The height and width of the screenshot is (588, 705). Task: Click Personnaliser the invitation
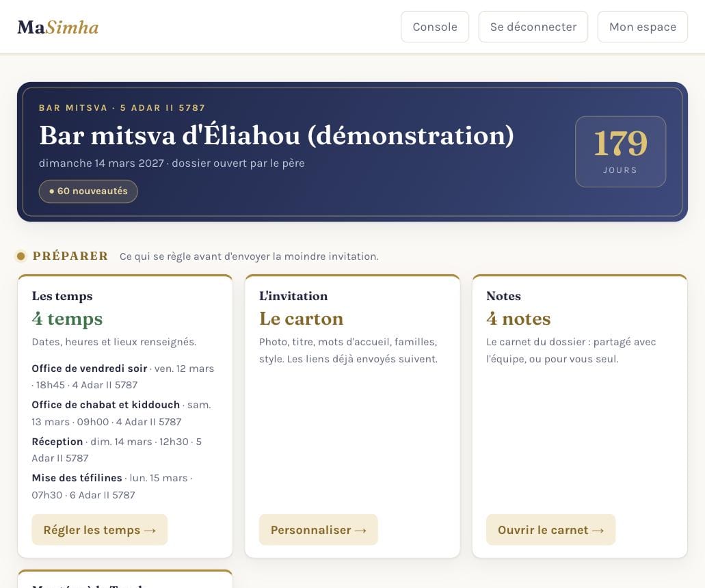[319, 530]
